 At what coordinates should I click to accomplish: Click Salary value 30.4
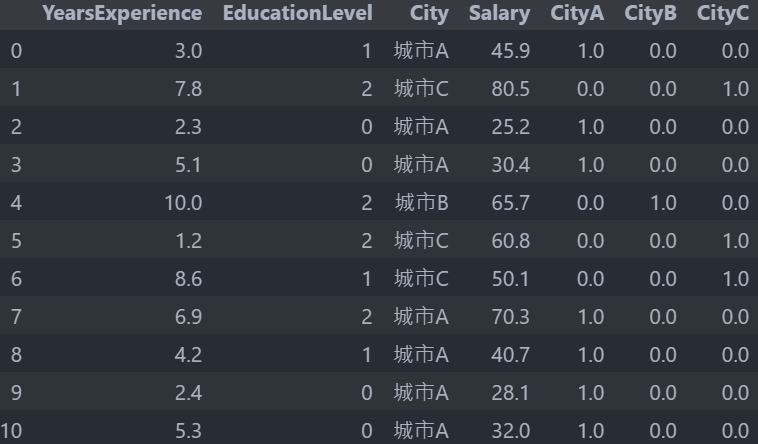click(x=511, y=165)
